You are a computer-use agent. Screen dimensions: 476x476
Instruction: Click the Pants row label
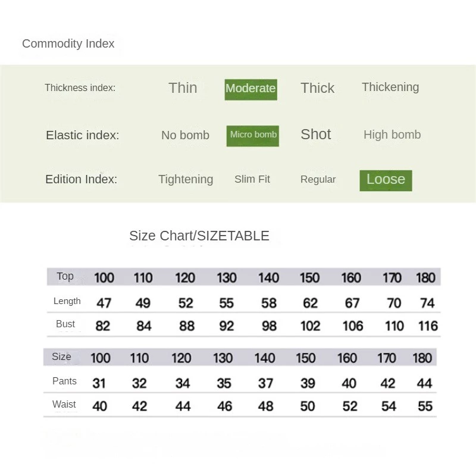point(64,381)
